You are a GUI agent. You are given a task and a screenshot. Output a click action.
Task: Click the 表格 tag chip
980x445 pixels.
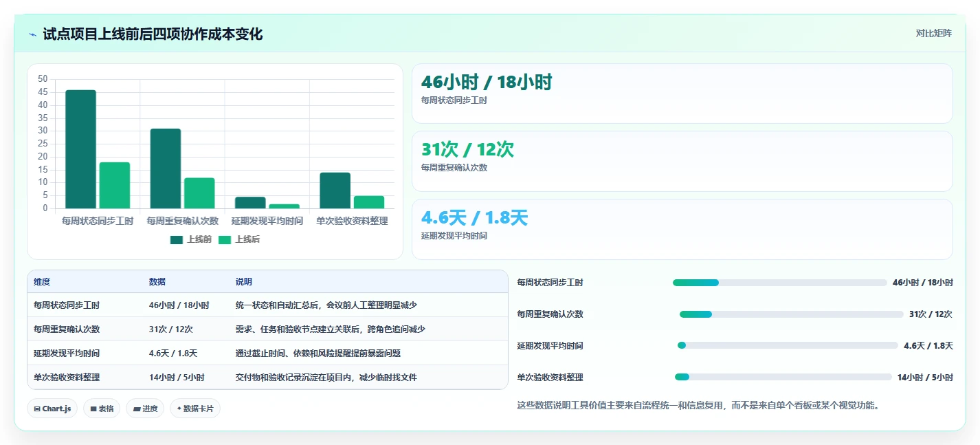tap(102, 409)
